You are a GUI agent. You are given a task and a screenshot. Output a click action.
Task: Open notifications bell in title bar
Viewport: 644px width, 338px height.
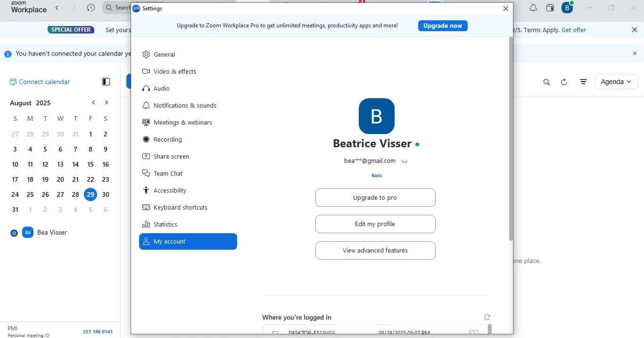click(533, 8)
